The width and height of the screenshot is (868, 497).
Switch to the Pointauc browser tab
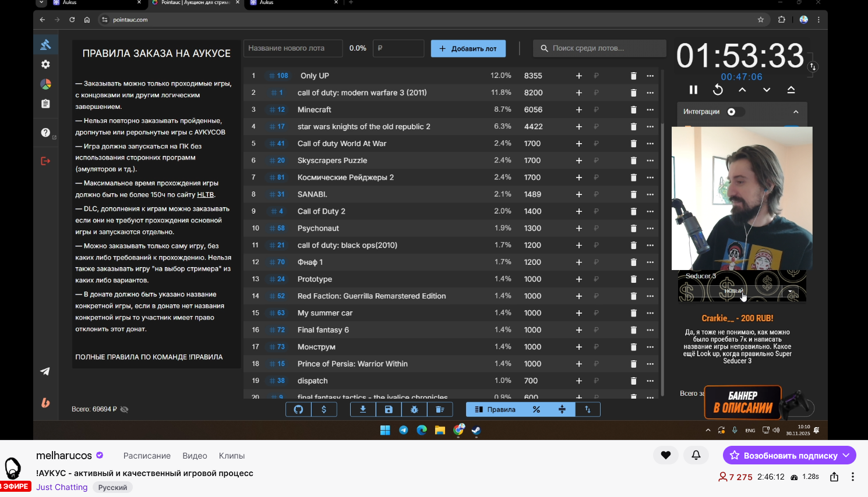196,3
